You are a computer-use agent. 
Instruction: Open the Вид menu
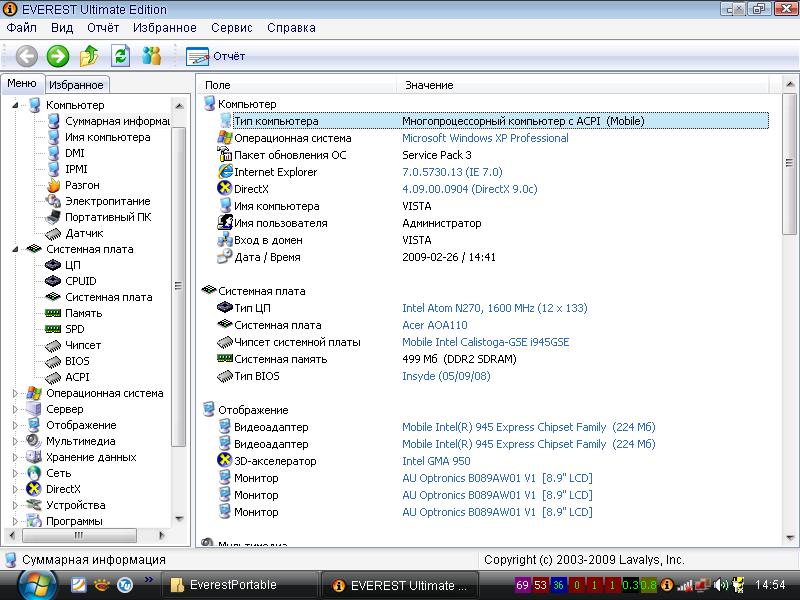(x=62, y=28)
